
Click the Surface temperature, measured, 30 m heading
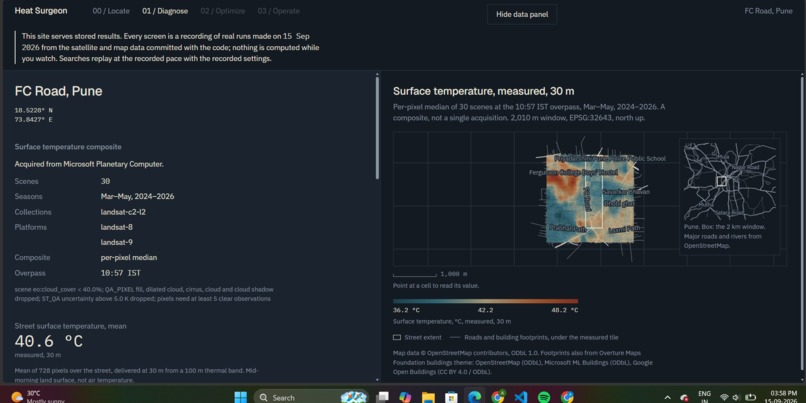pyautogui.click(x=483, y=91)
